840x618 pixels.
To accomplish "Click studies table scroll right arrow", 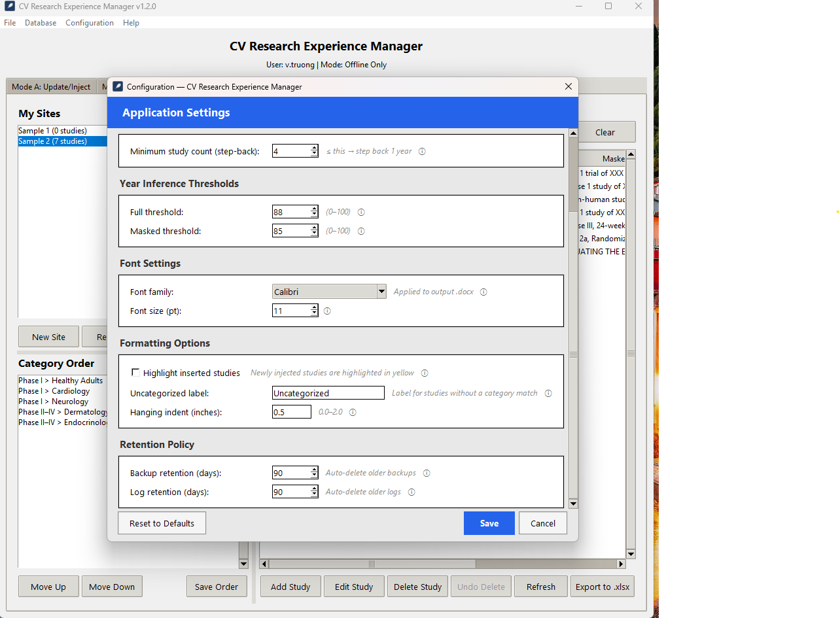I will pyautogui.click(x=621, y=564).
